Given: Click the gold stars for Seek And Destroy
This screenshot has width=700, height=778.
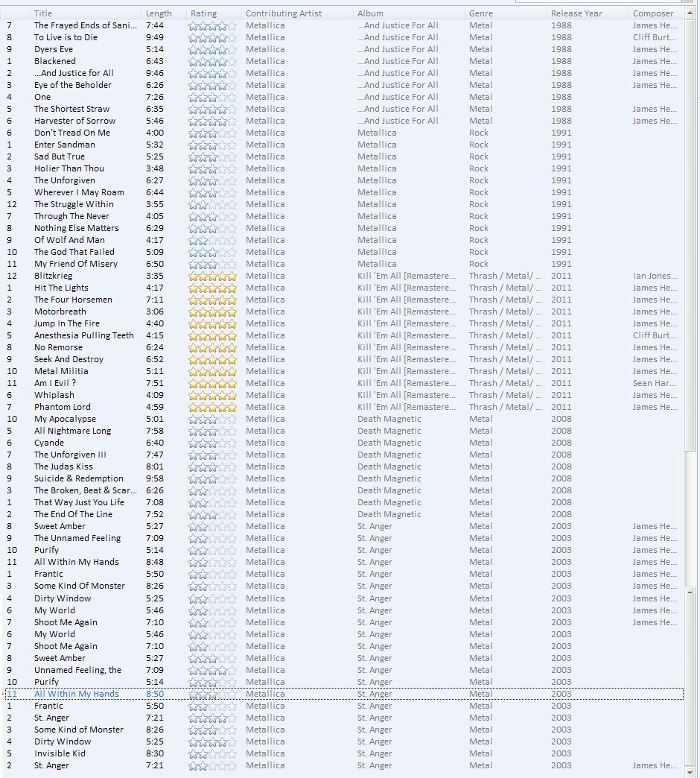Looking at the screenshot, I should click(x=213, y=359).
